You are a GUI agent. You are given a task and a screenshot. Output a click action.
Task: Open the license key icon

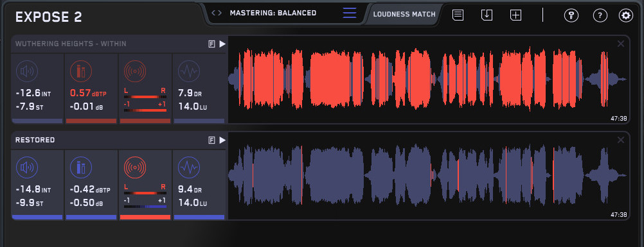click(571, 15)
